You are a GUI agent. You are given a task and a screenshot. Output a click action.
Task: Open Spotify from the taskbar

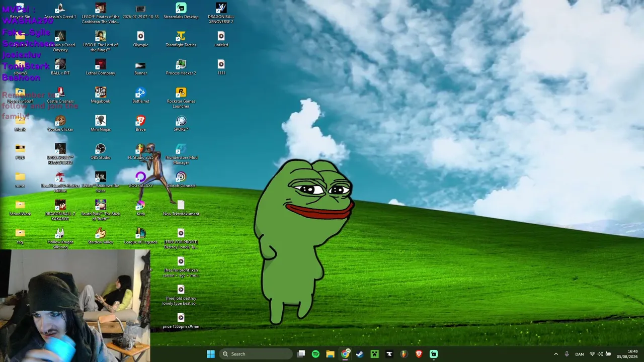315,354
